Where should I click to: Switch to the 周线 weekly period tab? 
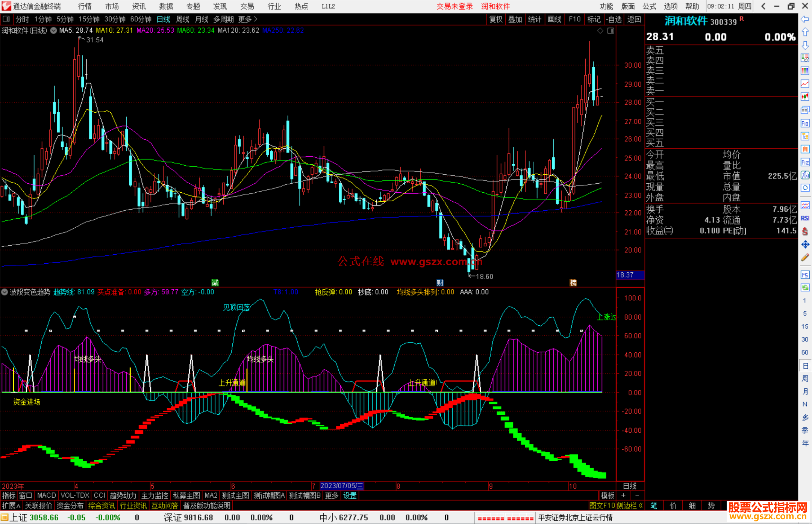[x=183, y=19]
